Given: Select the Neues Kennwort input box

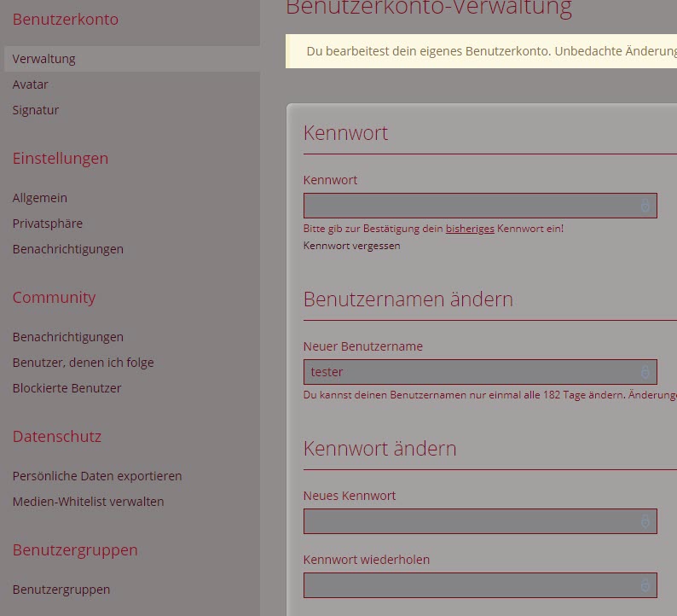Looking at the screenshot, I should coord(469,521).
